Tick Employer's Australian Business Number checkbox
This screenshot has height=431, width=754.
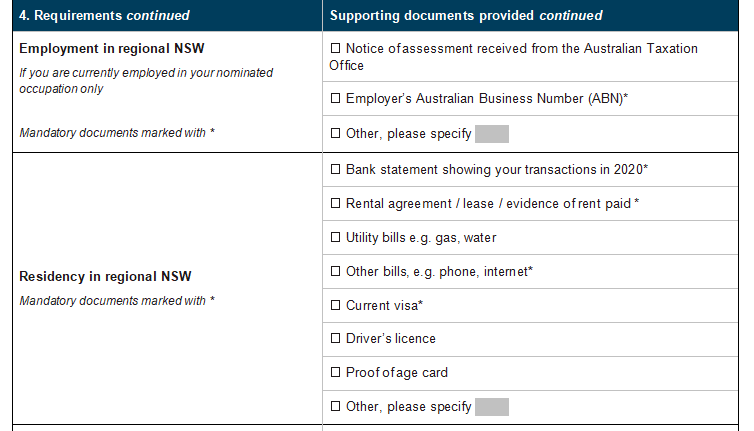pyautogui.click(x=336, y=98)
